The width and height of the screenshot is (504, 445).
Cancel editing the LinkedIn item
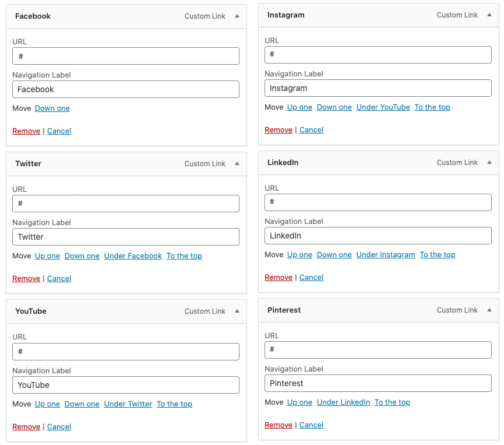tap(312, 278)
